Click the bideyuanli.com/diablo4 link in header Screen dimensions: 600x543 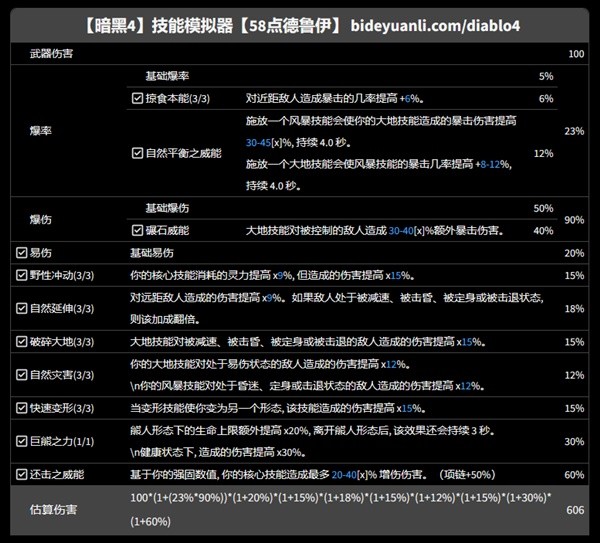click(435, 26)
